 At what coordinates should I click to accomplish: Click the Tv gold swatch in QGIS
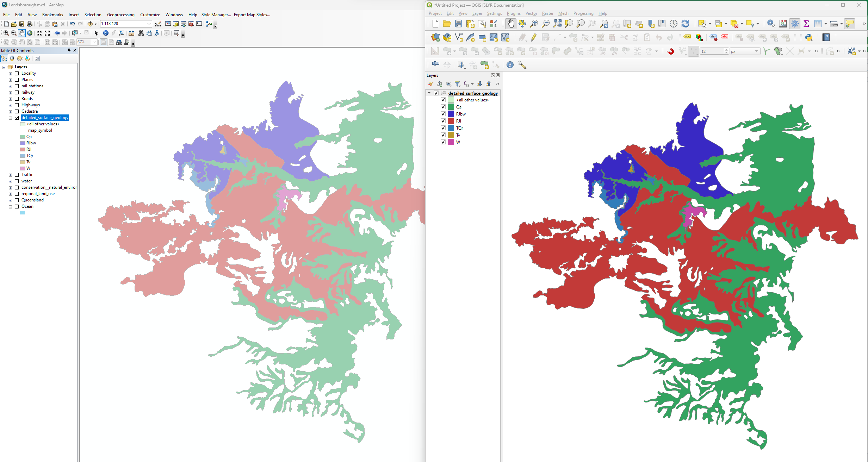tap(451, 135)
